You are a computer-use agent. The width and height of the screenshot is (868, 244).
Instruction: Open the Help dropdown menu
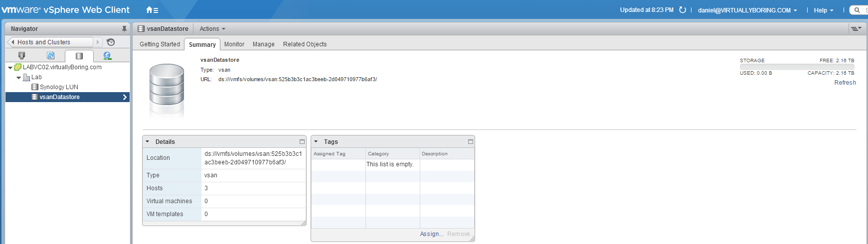(x=824, y=10)
